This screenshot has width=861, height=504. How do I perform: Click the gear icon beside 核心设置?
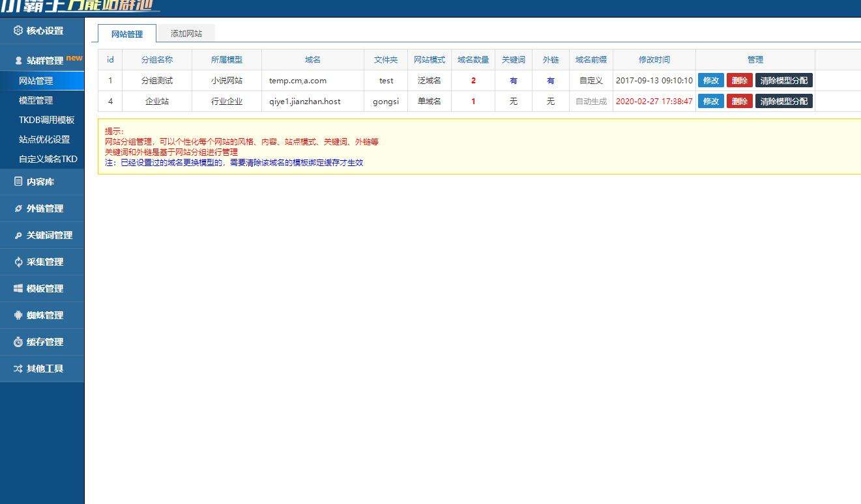(x=18, y=31)
